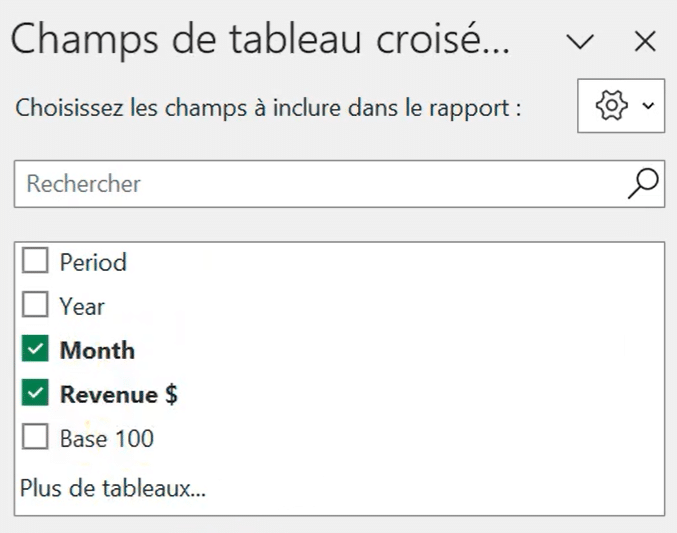Enable the Year field checkbox
This screenshot has width=677, height=533.
point(35,305)
